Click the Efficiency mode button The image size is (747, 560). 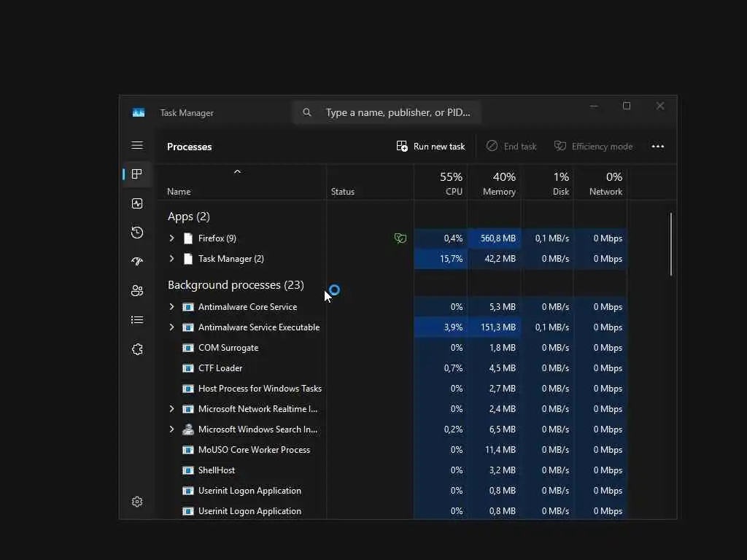pyautogui.click(x=593, y=146)
